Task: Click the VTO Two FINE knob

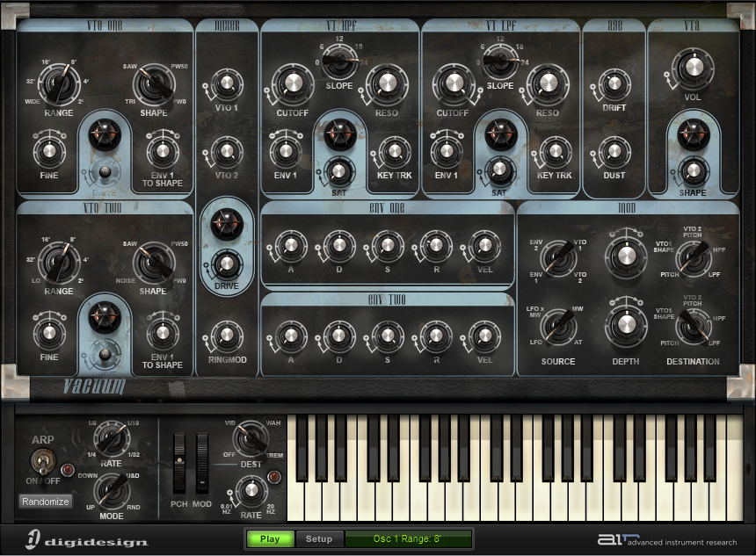Action: 49,332
